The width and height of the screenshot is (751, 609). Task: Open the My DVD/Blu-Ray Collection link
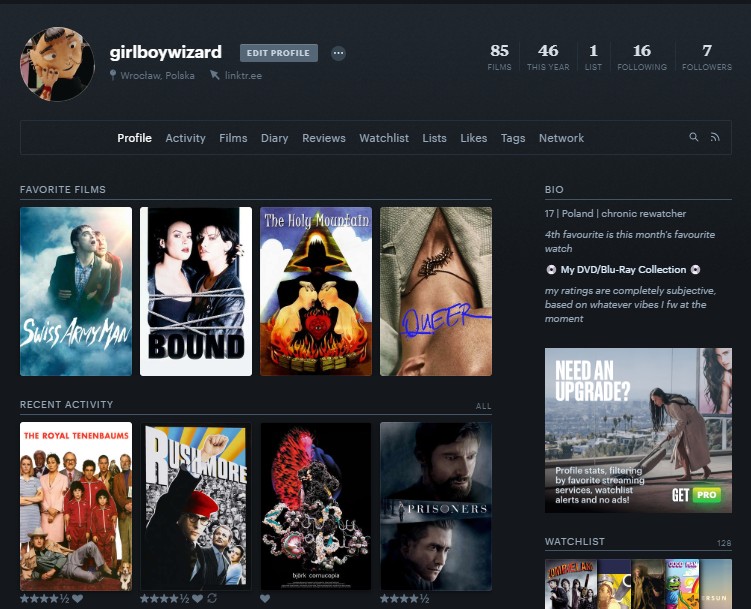(x=623, y=270)
